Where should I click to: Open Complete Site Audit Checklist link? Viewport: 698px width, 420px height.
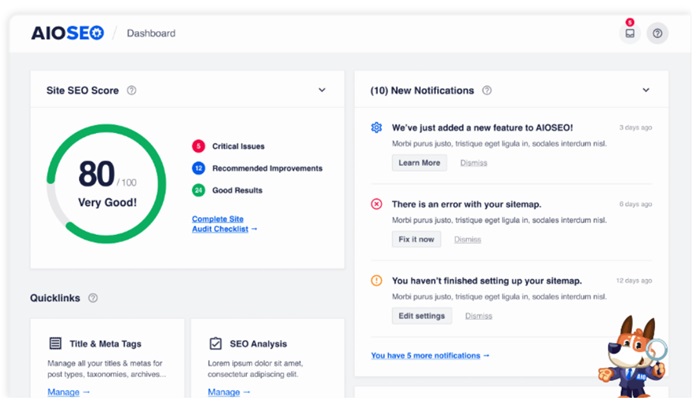tap(224, 224)
